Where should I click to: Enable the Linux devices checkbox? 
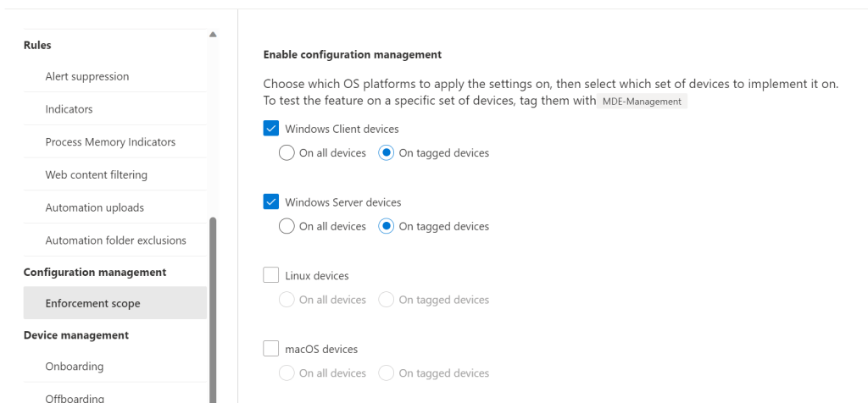pos(271,275)
